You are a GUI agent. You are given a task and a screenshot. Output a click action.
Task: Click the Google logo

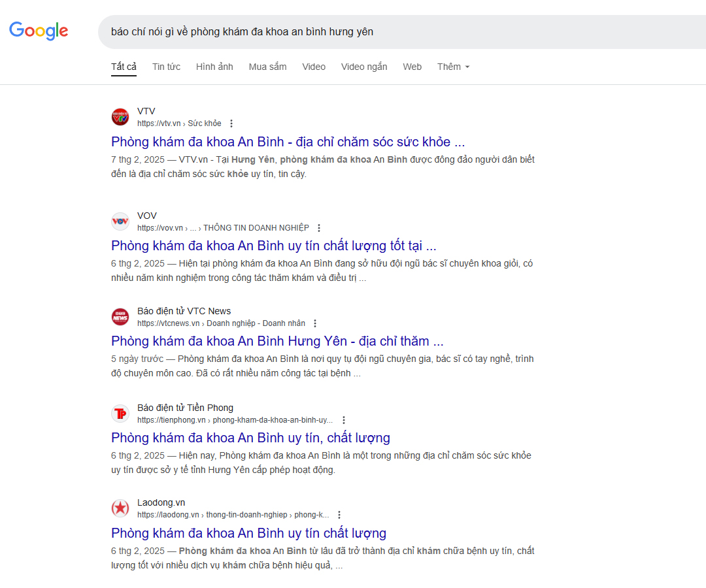tap(39, 31)
